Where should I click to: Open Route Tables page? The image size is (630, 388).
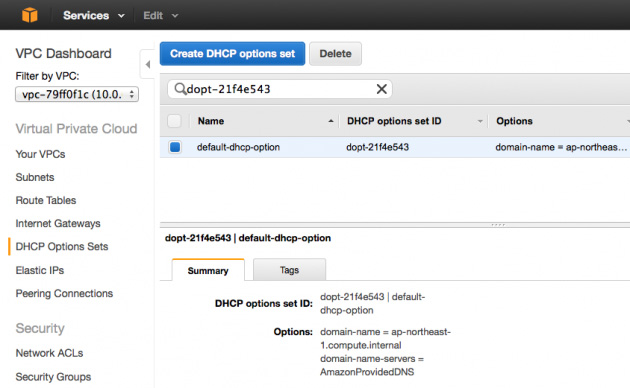pos(46,200)
